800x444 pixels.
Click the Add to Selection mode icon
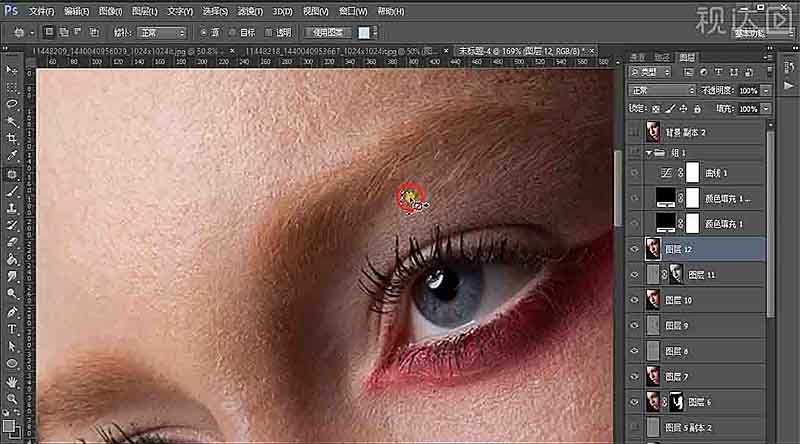click(64, 32)
